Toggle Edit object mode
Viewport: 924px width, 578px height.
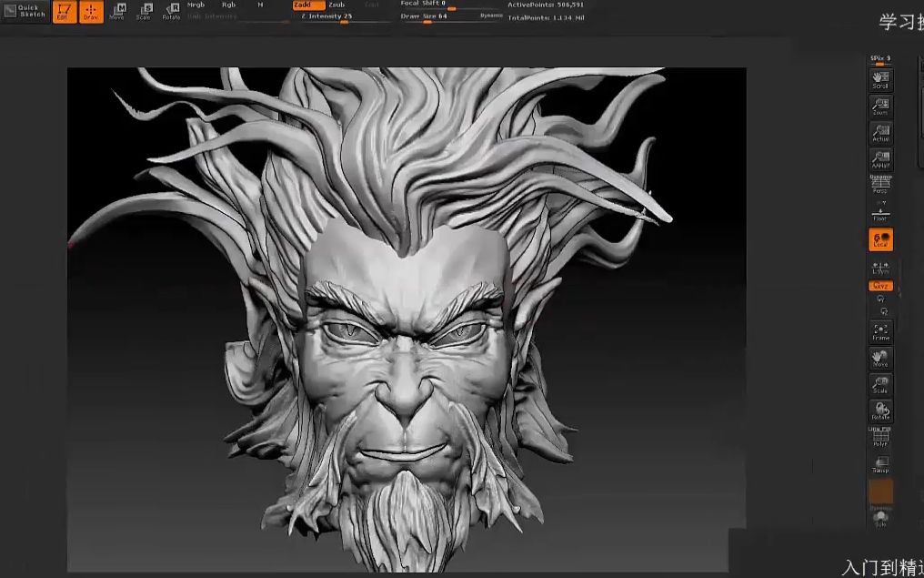(64, 13)
